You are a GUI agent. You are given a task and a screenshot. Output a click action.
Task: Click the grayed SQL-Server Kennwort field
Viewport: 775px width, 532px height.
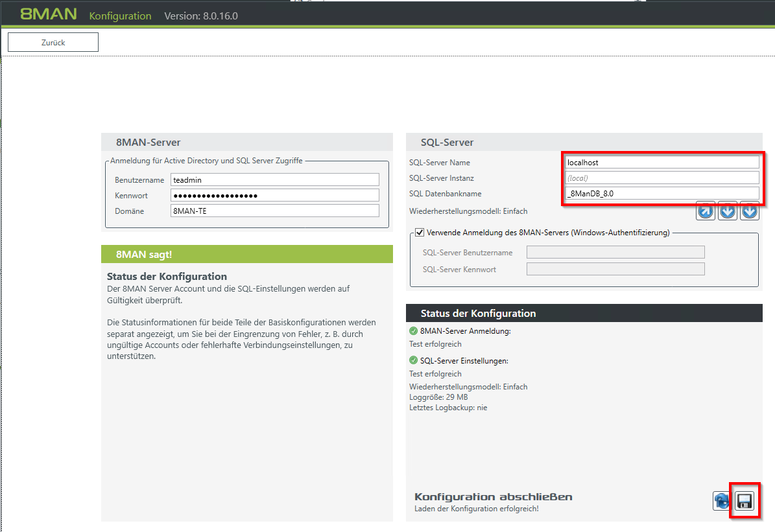tap(615, 268)
